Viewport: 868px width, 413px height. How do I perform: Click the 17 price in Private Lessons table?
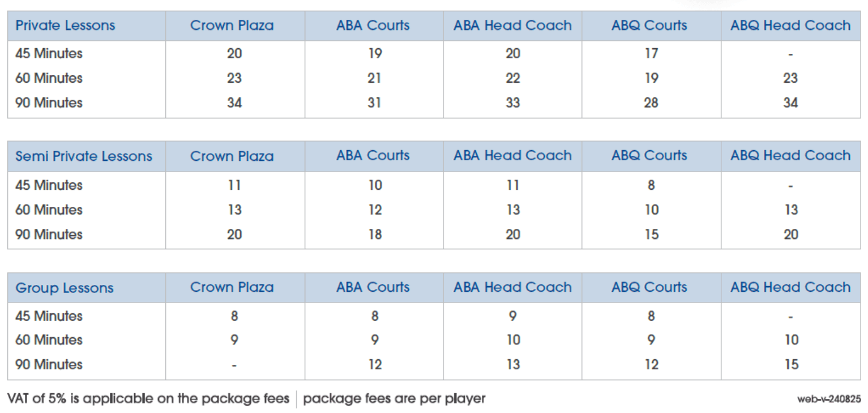coord(651,54)
